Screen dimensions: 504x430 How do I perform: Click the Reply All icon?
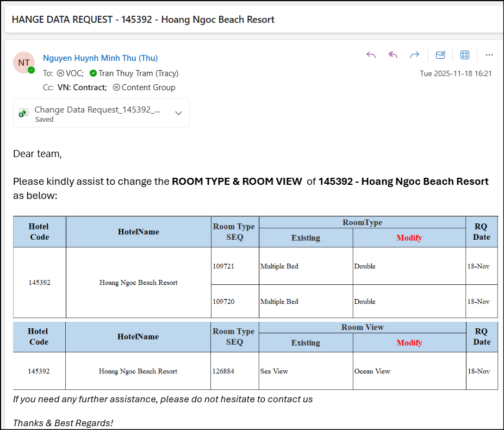tap(393, 55)
